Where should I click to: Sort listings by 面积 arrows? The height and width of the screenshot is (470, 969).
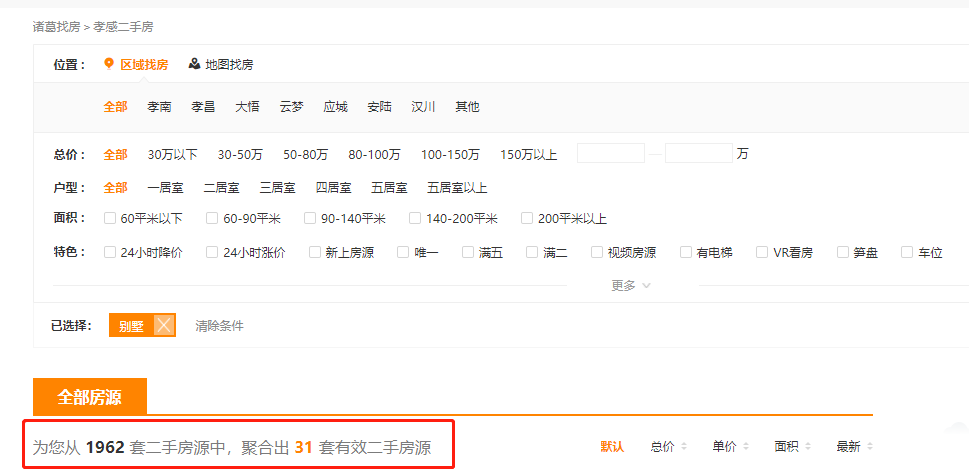pyautogui.click(x=808, y=447)
